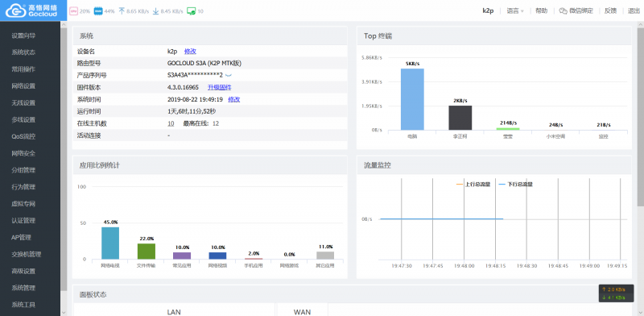Image resolution: width=644 pixels, height=316 pixels.
Task: Click the upload speed arrow icon
Action: pos(122,11)
